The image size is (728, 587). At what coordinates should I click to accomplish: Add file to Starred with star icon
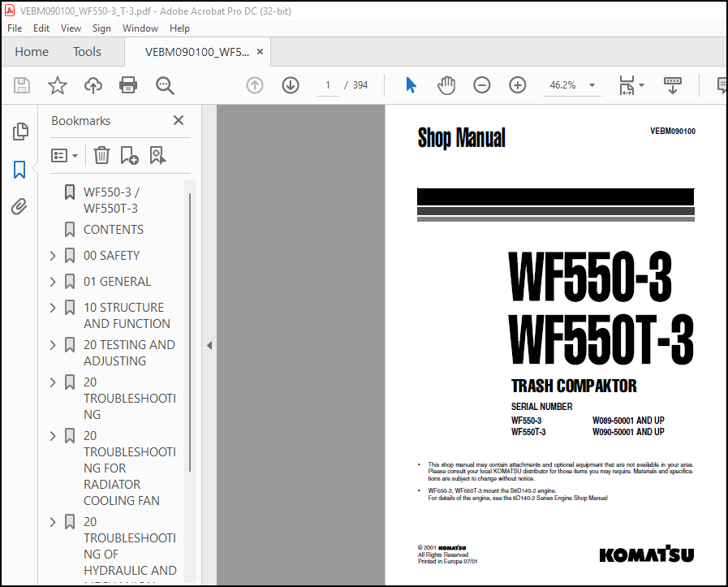click(58, 85)
